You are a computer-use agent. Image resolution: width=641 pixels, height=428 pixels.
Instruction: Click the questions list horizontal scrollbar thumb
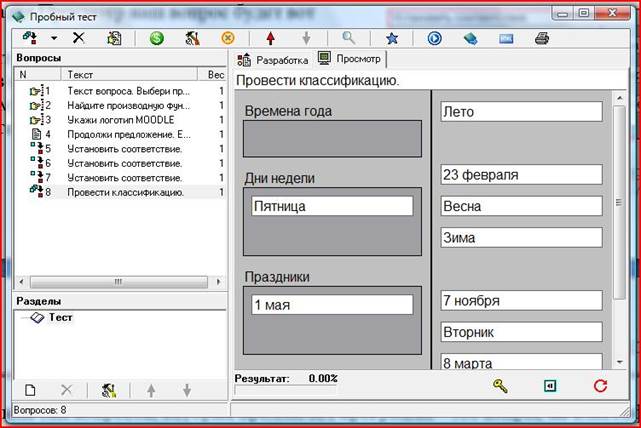pos(119,282)
